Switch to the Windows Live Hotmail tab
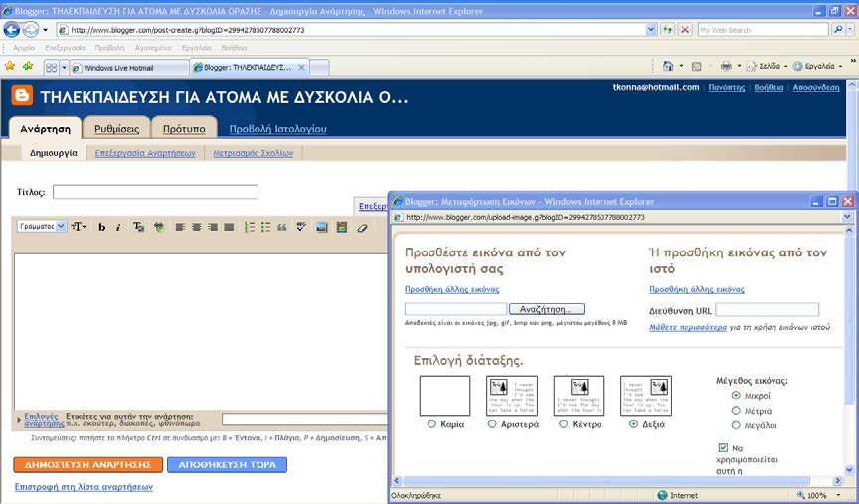This screenshot has height=504, width=859. tap(129, 68)
